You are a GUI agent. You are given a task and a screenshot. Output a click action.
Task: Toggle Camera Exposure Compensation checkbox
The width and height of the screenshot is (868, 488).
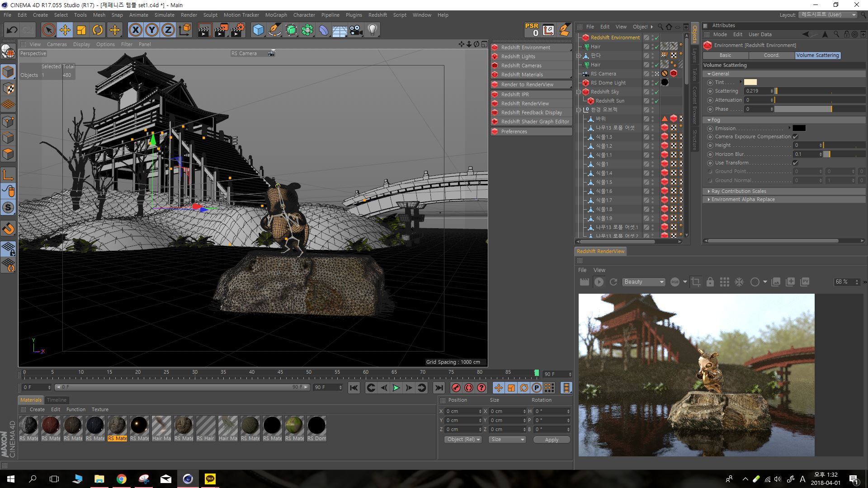pos(795,136)
